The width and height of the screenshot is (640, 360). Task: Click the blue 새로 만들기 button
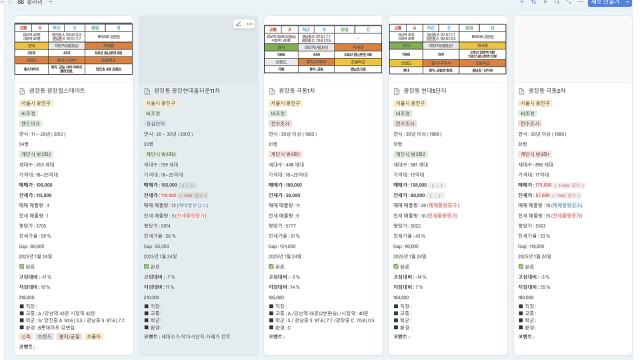606,2
